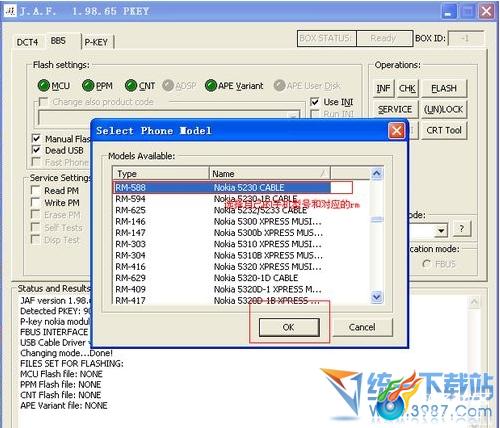Open the mode dropdown beside question mark
This screenshot has width=500, height=428.
pos(441,230)
